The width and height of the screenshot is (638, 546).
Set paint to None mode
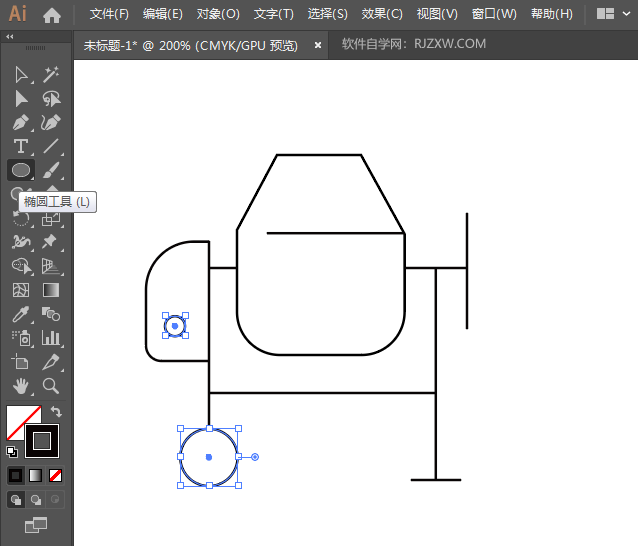pyautogui.click(x=56, y=475)
